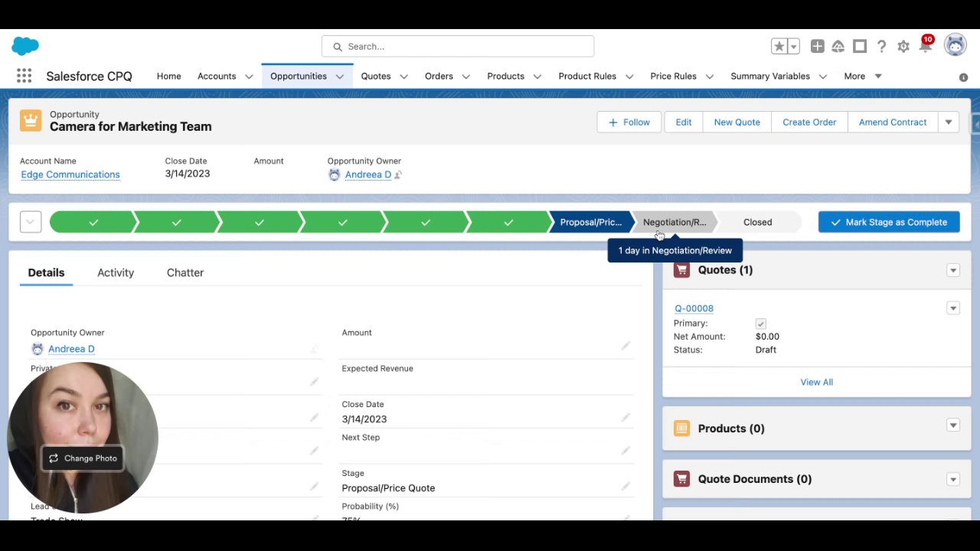Toggle the Primary checkbox for Q-00008
This screenshot has height=551, width=980.
(x=760, y=324)
